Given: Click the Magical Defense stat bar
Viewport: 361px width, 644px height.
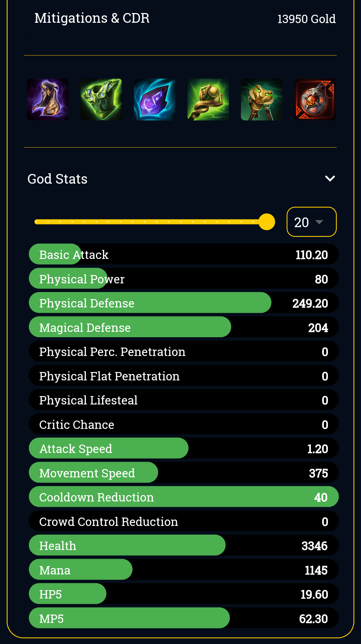Looking at the screenshot, I should pyautogui.click(x=184, y=327).
